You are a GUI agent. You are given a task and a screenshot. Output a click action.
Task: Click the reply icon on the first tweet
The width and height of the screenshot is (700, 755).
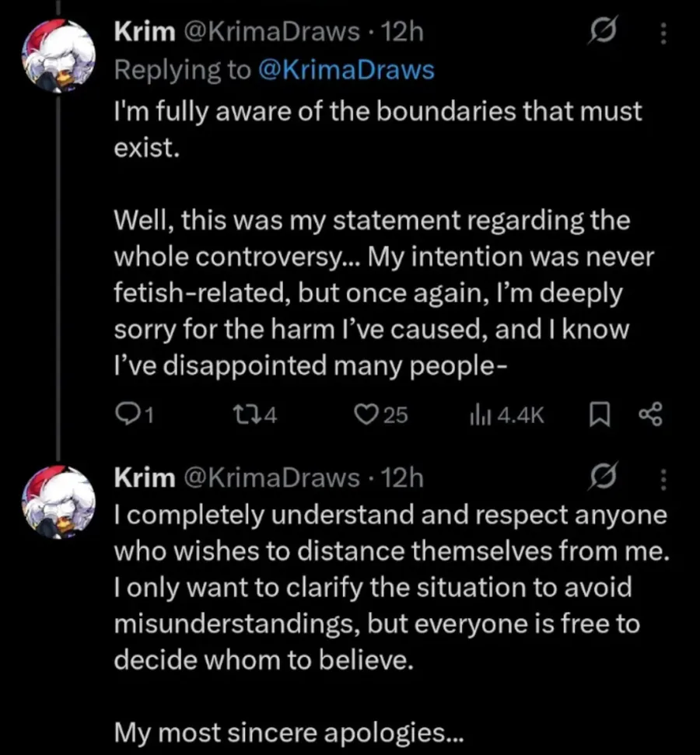pyautogui.click(x=125, y=416)
